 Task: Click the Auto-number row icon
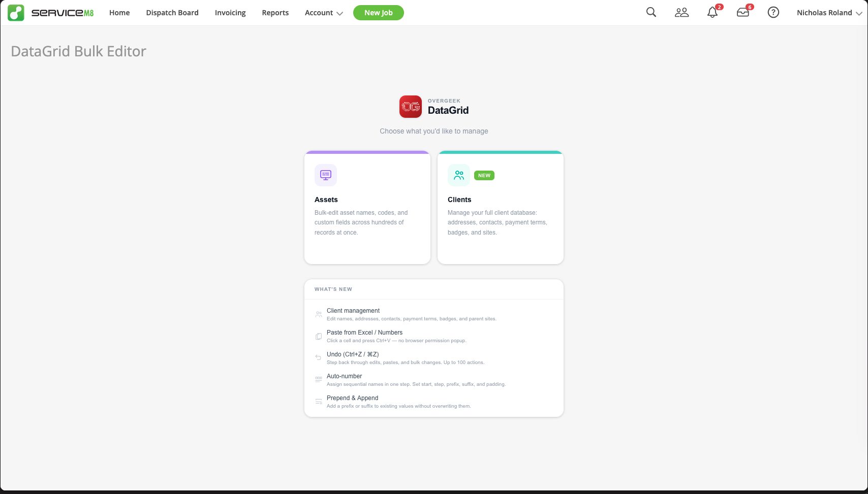pos(319,379)
